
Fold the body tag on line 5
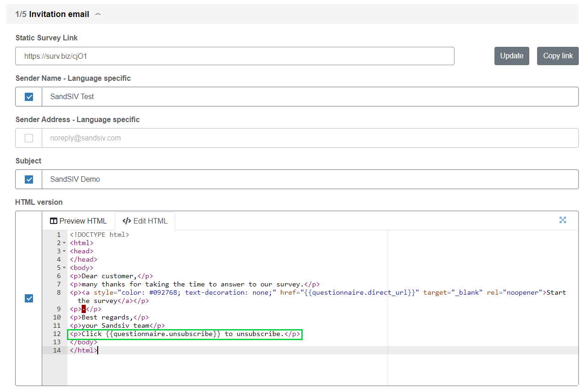click(64, 268)
